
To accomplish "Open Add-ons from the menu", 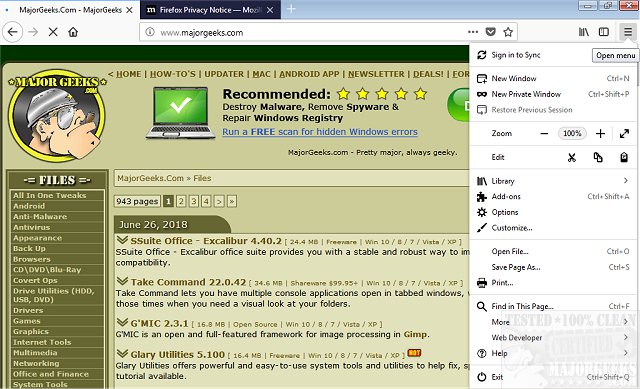I will pyautogui.click(x=553, y=196).
